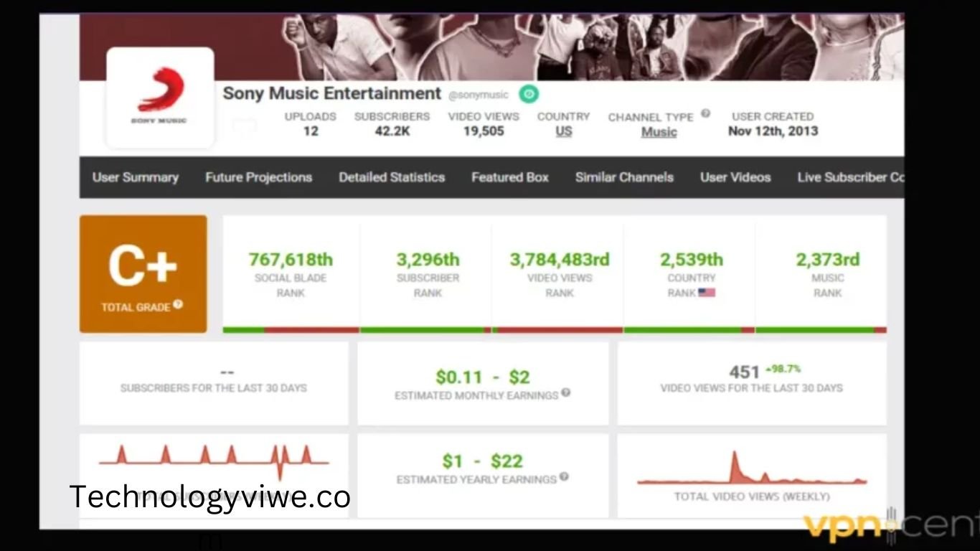Open the User Summary tab
This screenshot has height=551, width=980.
point(135,177)
